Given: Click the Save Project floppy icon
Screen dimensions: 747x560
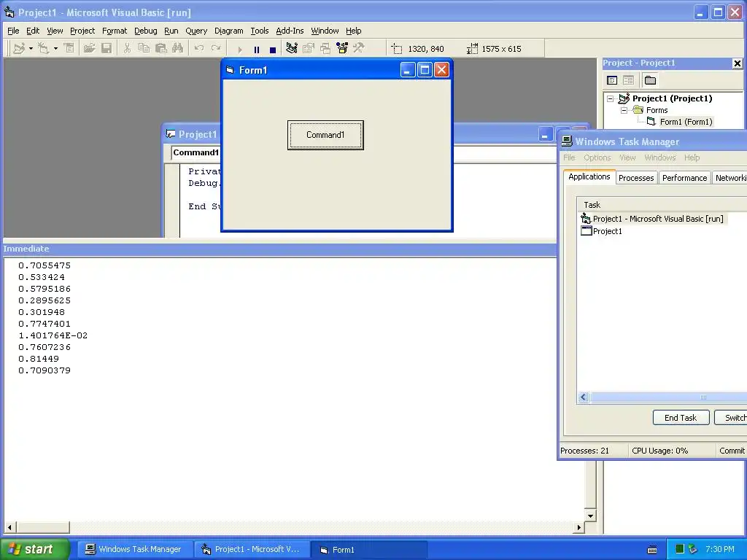Looking at the screenshot, I should [x=107, y=49].
